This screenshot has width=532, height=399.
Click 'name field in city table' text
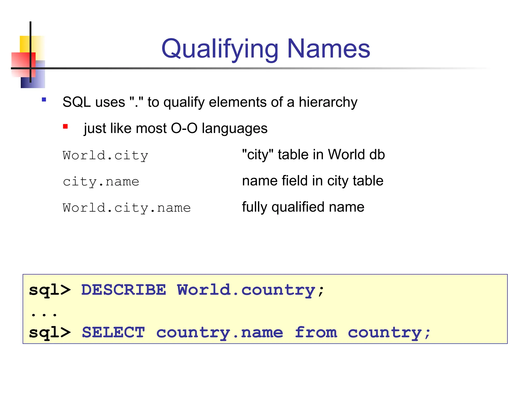pyautogui.click(x=312, y=181)
